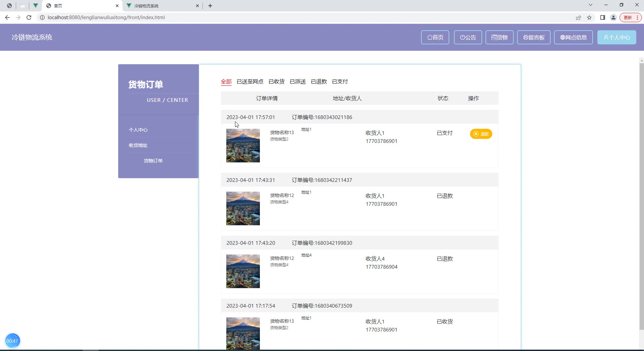Open the 留言板 message board page
The width and height of the screenshot is (644, 351).
[534, 37]
